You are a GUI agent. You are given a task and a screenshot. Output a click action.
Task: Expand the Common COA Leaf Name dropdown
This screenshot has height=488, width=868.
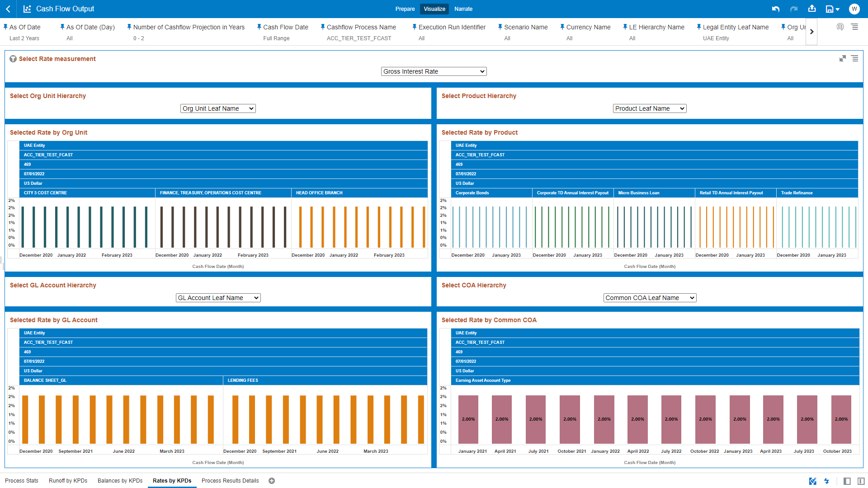click(650, 298)
